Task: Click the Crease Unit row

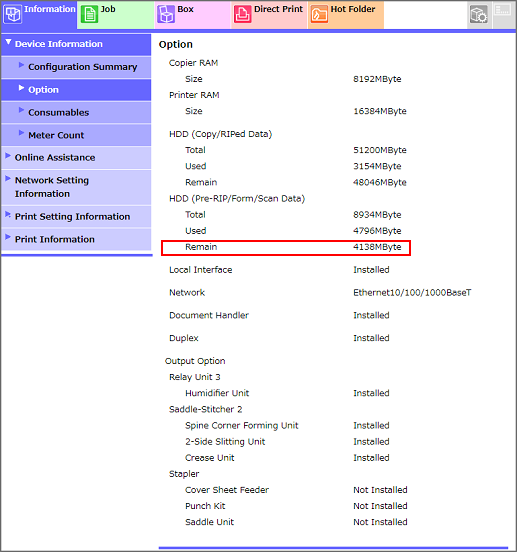Action: point(287,458)
